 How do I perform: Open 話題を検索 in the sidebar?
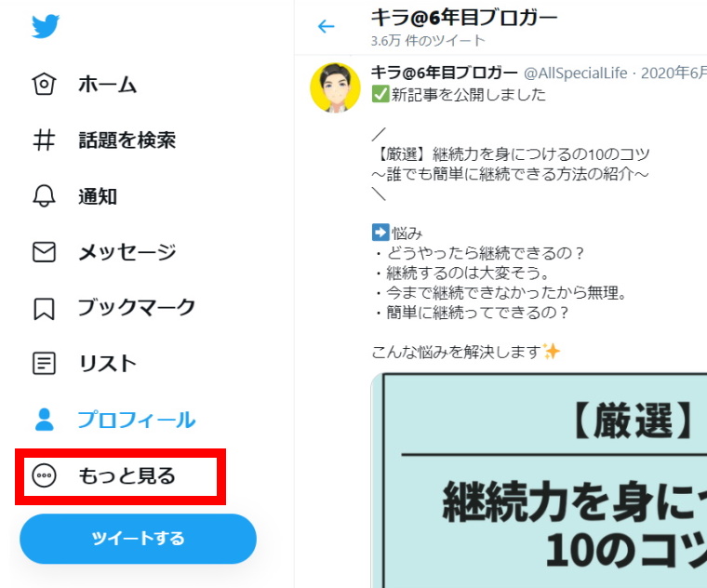click(x=127, y=140)
